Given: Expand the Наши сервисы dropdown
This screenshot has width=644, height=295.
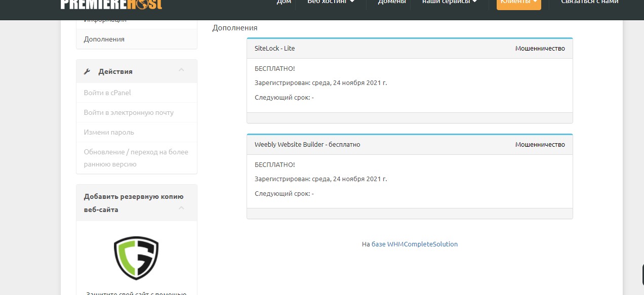Looking at the screenshot, I should click(x=450, y=2).
